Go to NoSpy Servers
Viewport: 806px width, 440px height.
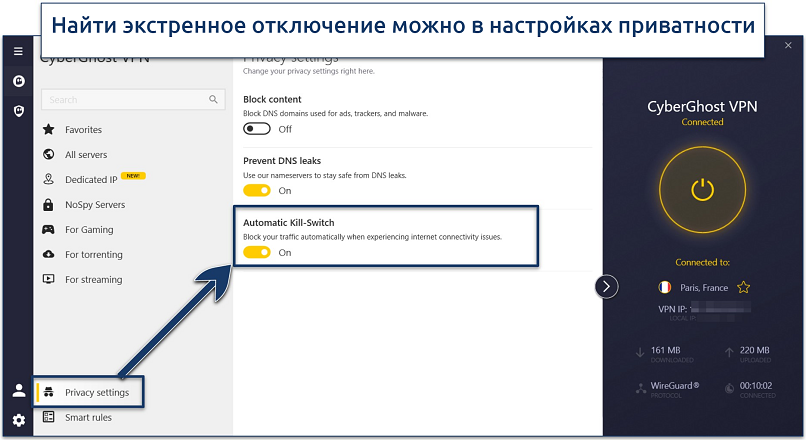click(x=95, y=205)
